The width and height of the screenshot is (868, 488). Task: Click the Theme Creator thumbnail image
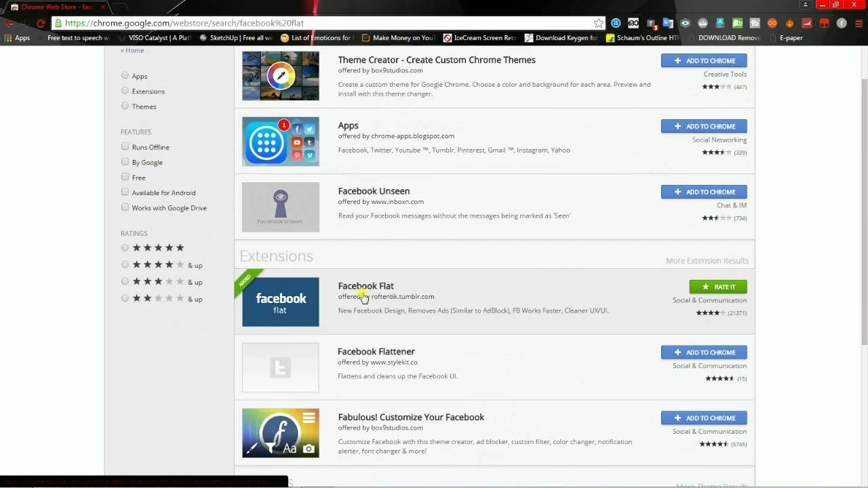tap(281, 76)
